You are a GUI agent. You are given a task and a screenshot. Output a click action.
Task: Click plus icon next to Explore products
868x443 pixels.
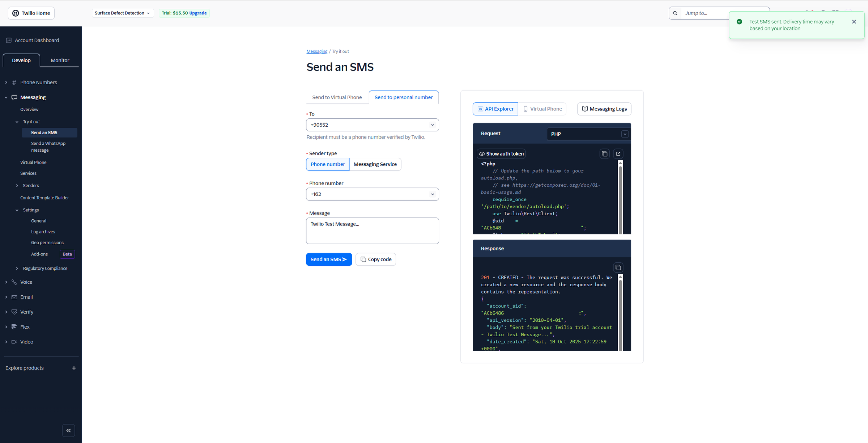74,368
